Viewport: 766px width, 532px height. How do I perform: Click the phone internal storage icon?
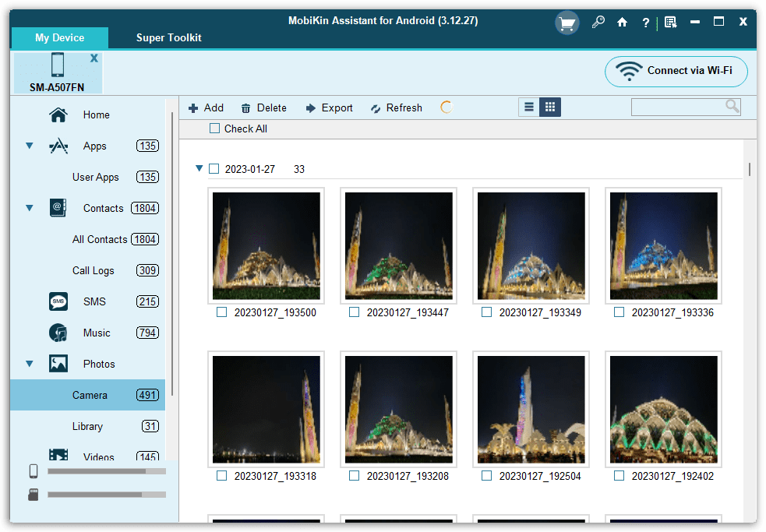[34, 471]
